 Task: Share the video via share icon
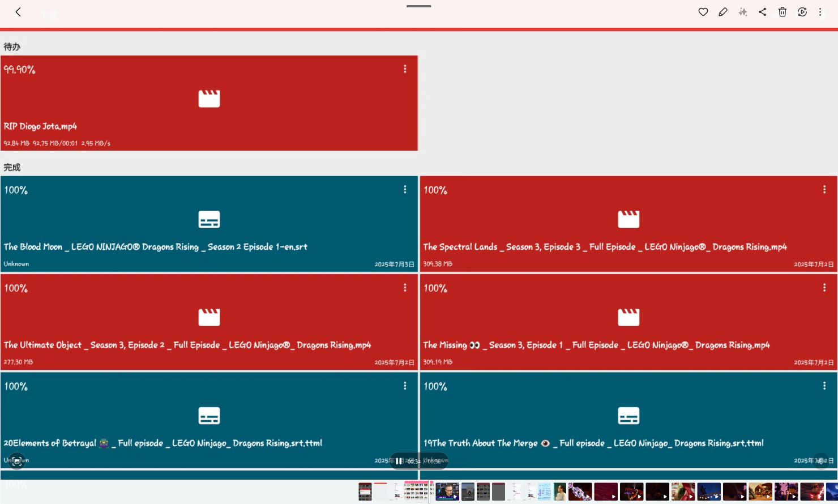point(762,12)
